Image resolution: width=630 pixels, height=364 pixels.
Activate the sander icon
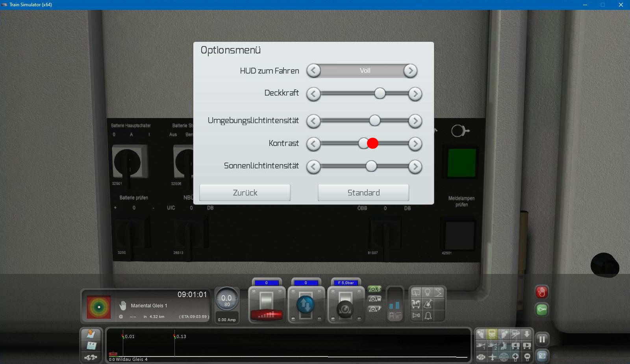(x=428, y=304)
